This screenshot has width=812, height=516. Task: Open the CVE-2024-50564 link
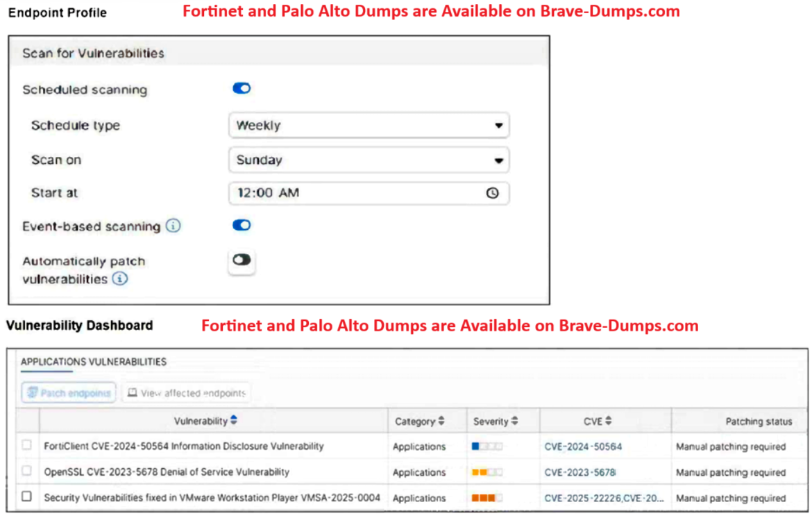(583, 447)
